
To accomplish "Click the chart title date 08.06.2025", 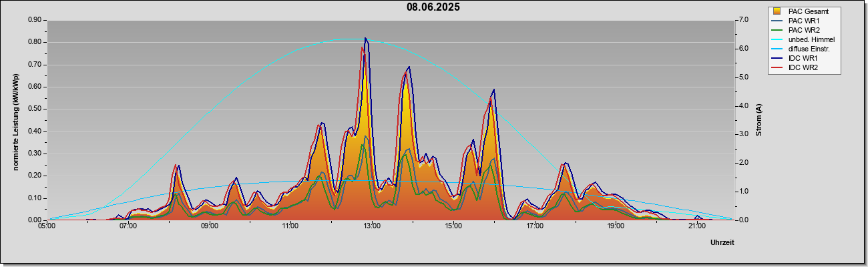I will tap(433, 7).
